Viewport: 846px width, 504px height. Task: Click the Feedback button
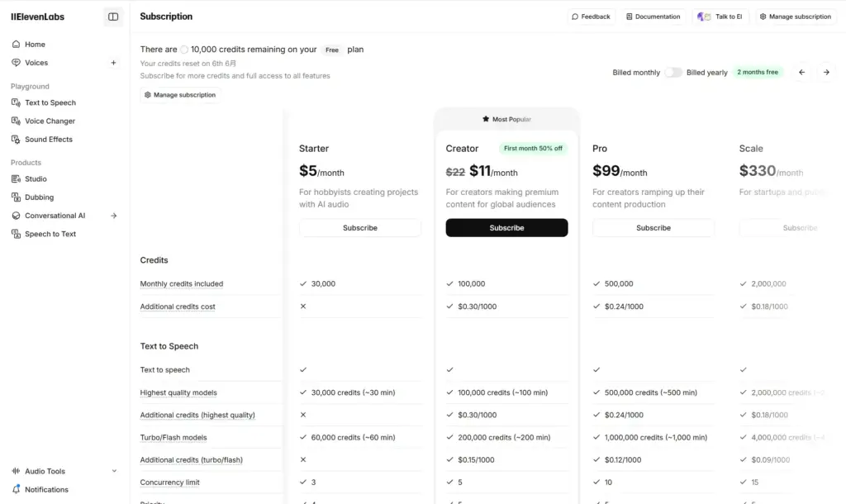591,17
